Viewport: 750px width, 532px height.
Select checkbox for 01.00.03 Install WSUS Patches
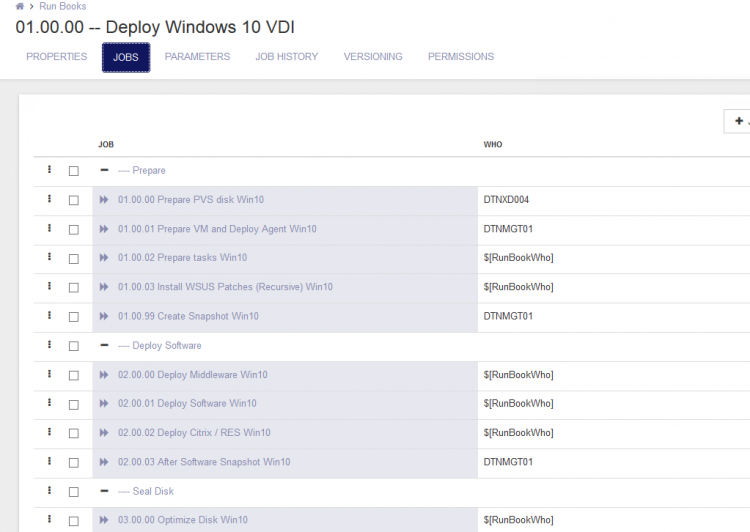tap(74, 288)
